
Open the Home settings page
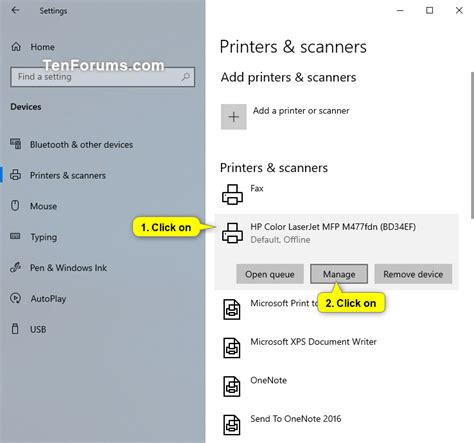click(42, 47)
